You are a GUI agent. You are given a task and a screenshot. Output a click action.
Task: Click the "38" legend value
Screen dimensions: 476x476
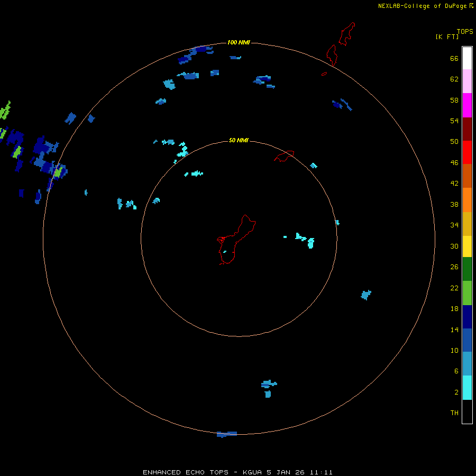tap(454, 204)
